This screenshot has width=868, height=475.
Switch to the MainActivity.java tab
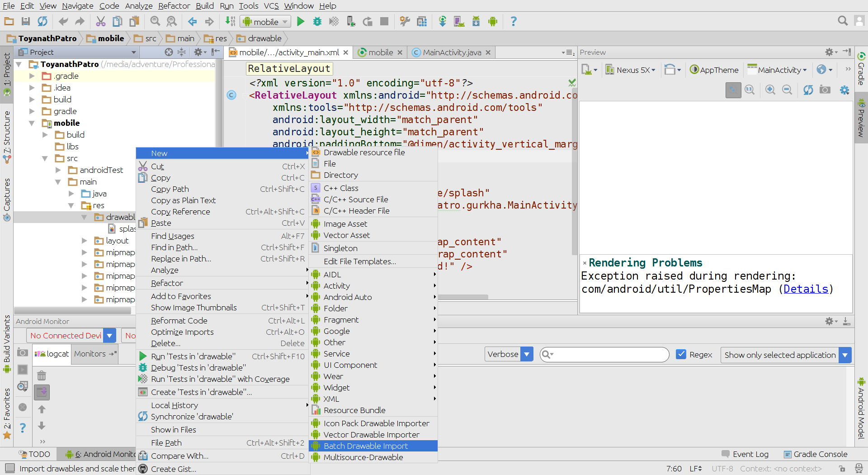point(452,52)
